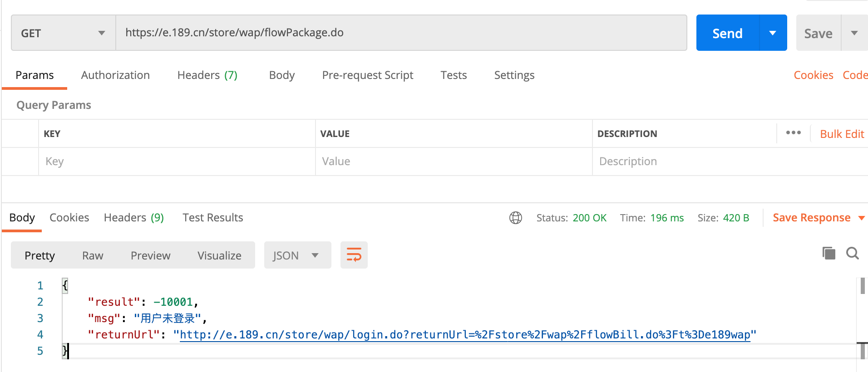Screen dimensions: 868x372
Task: Click the -10001 result value
Action: click(x=173, y=302)
